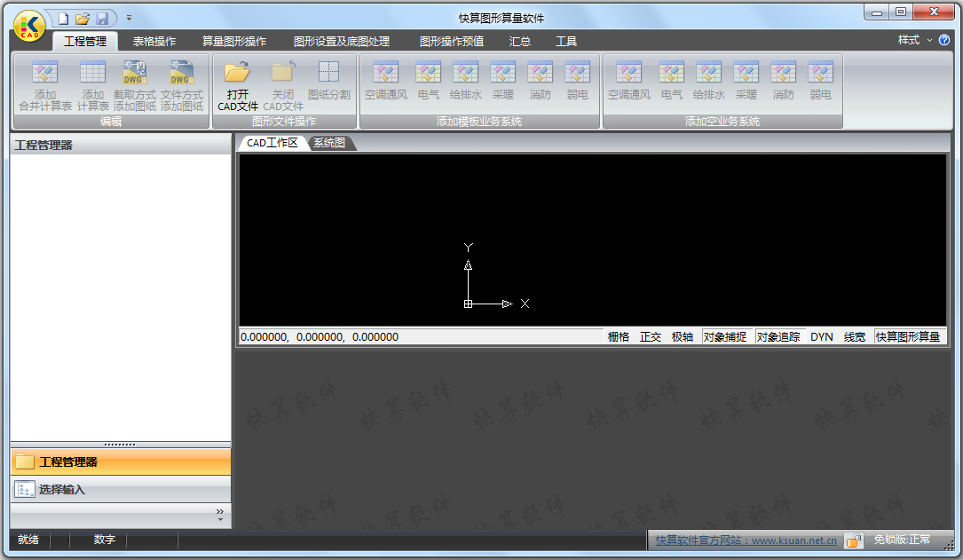963x560 pixels.
Task: Toggle 对象追踪 object tracking
Action: 778,336
